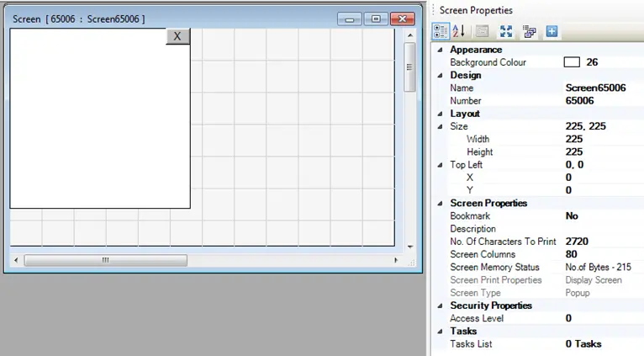Click the vertical scrollbar thumb
644x356 pixels.
pyautogui.click(x=409, y=67)
